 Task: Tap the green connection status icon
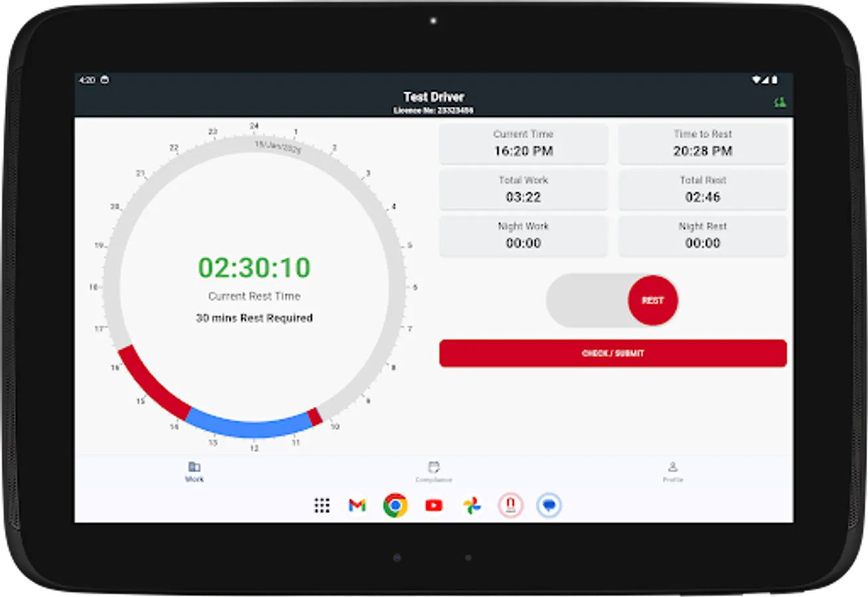pyautogui.click(x=780, y=102)
